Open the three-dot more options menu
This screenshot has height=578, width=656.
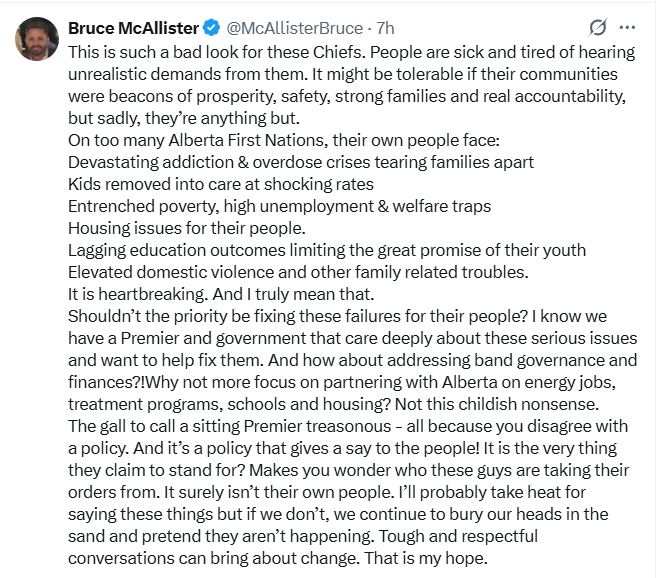point(627,28)
